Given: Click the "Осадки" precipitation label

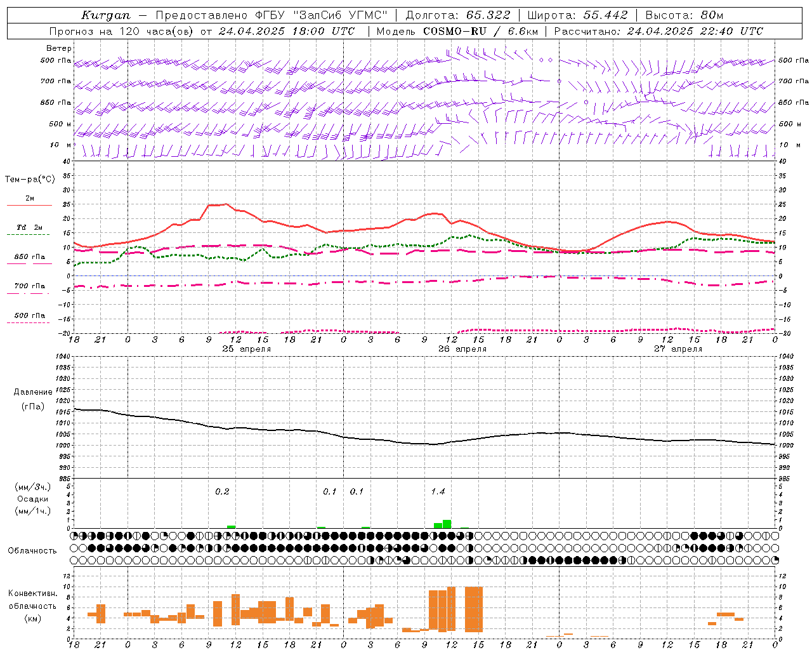Looking at the screenshot, I should tap(33, 499).
